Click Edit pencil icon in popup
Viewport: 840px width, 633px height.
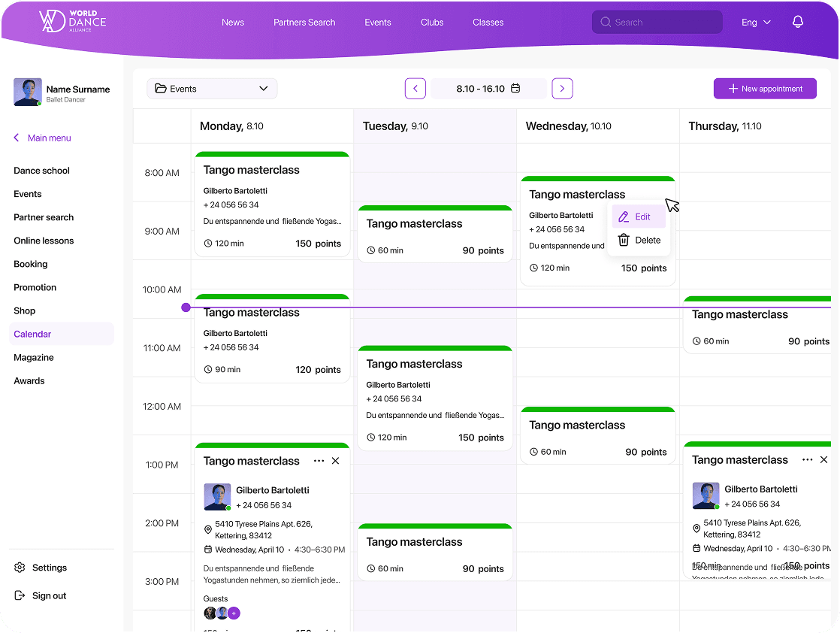624,217
